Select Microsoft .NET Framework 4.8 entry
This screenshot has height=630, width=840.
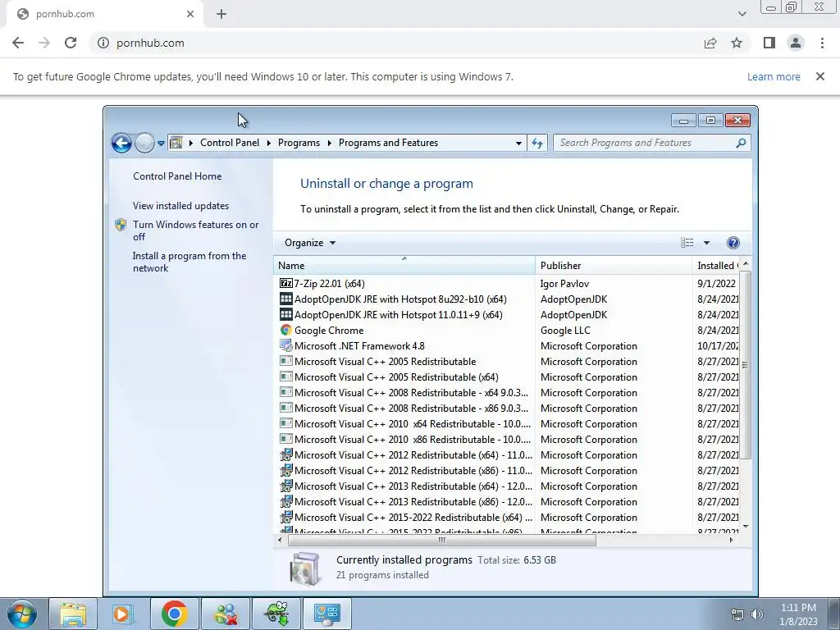351,345
